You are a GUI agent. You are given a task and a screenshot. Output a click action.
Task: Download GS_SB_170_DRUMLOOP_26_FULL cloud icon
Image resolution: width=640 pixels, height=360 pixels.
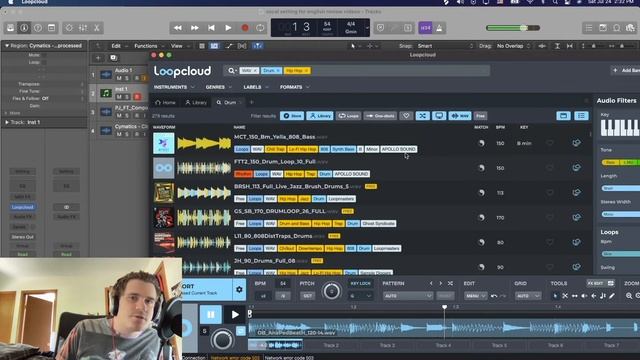(576, 218)
